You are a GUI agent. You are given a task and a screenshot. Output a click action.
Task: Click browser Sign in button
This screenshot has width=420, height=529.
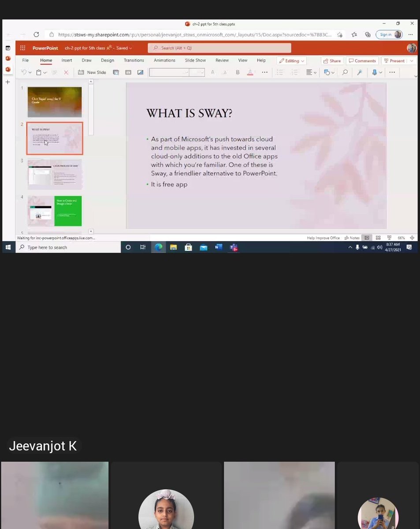click(390, 34)
